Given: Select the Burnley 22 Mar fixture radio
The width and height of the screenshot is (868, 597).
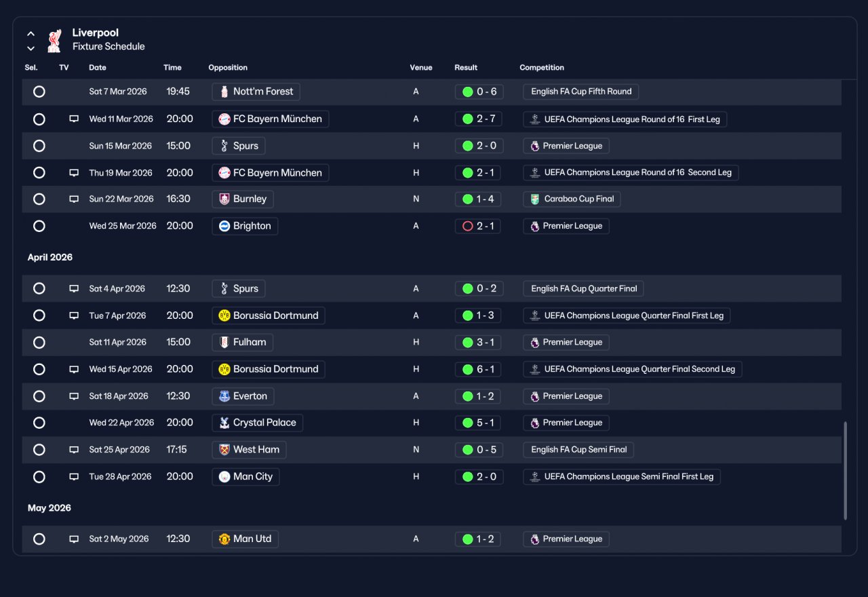Looking at the screenshot, I should [x=39, y=199].
